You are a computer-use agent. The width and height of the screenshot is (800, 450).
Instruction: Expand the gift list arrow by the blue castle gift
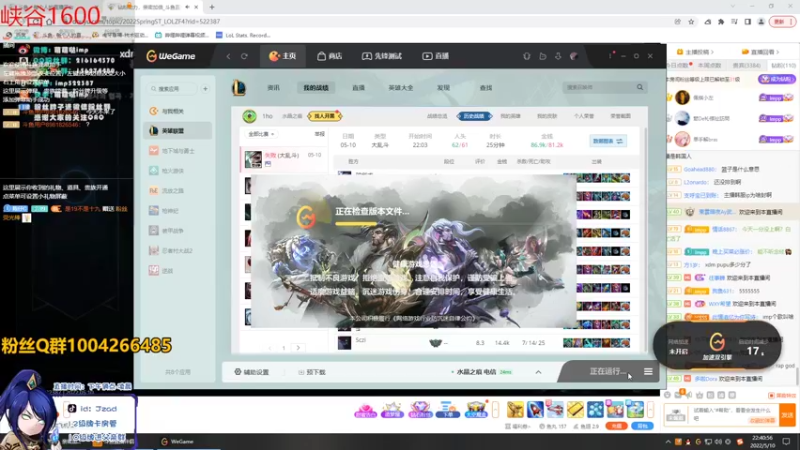coord(650,409)
